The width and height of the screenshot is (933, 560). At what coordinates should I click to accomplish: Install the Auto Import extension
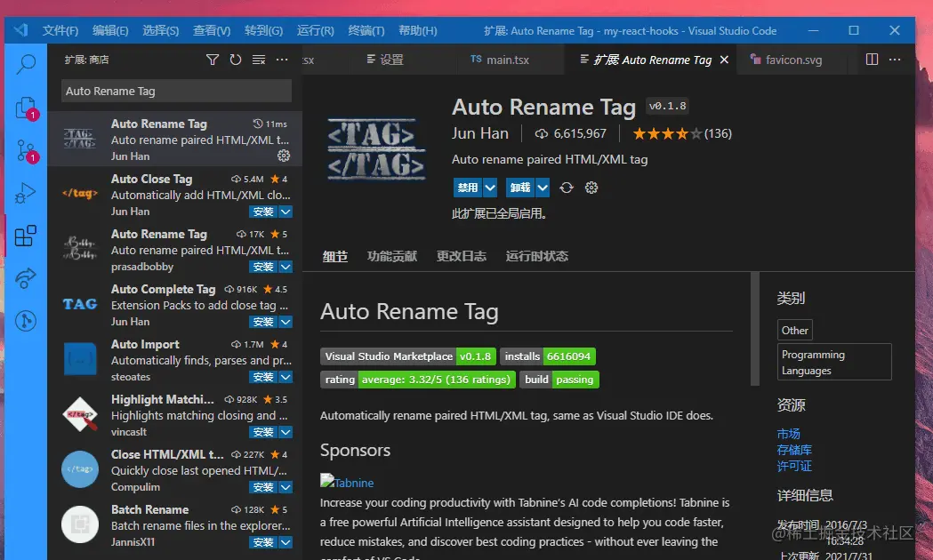(x=263, y=377)
